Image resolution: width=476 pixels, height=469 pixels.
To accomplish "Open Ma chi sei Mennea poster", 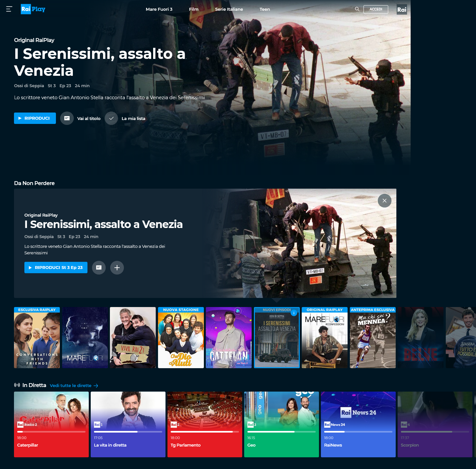I will click(373, 338).
